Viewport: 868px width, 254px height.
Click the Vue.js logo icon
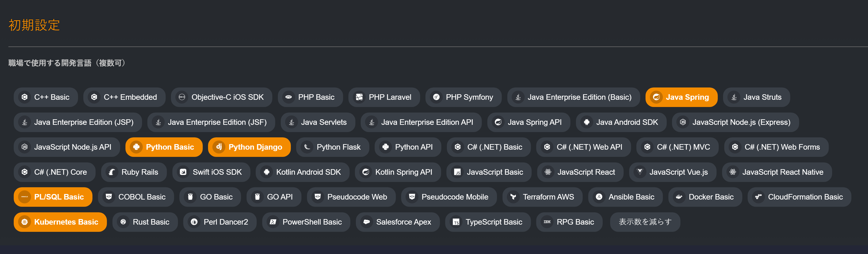[x=640, y=172]
